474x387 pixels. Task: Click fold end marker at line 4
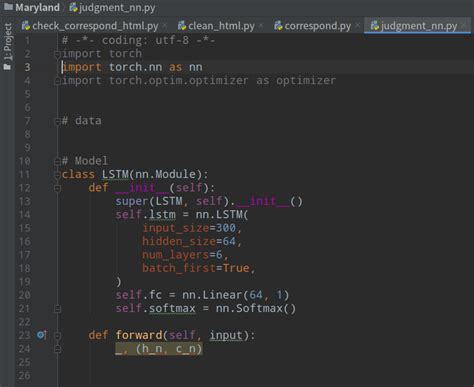(57, 81)
